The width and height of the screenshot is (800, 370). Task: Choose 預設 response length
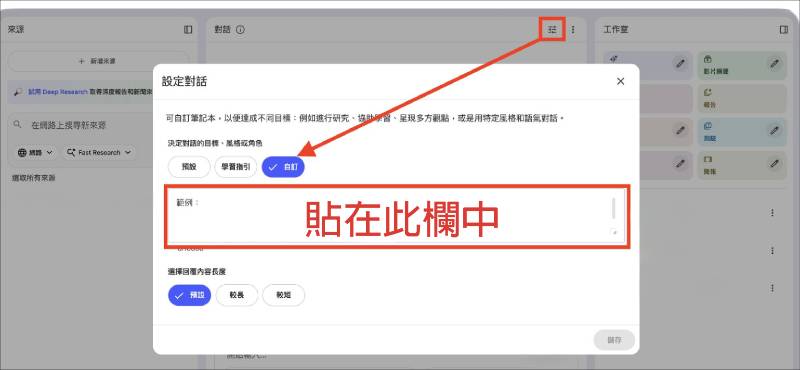[x=189, y=295]
